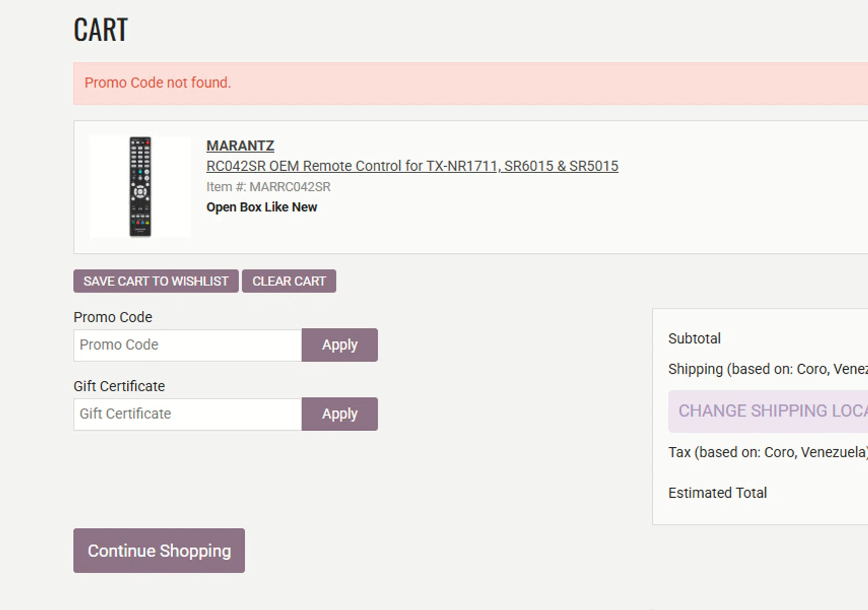868x610 pixels.
Task: Select the Shipping based on Coro text
Action: click(768, 369)
